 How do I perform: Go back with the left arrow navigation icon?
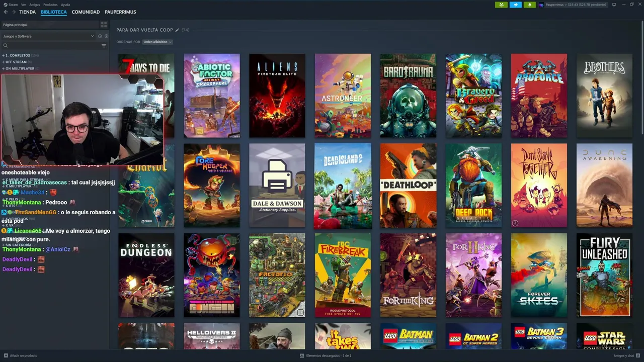(x=6, y=12)
